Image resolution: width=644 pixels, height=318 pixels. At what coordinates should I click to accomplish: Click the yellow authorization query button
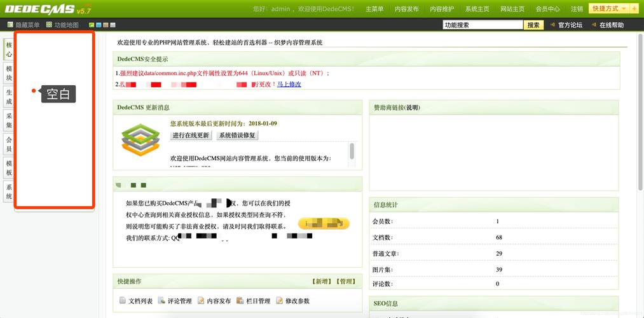pos(324,223)
